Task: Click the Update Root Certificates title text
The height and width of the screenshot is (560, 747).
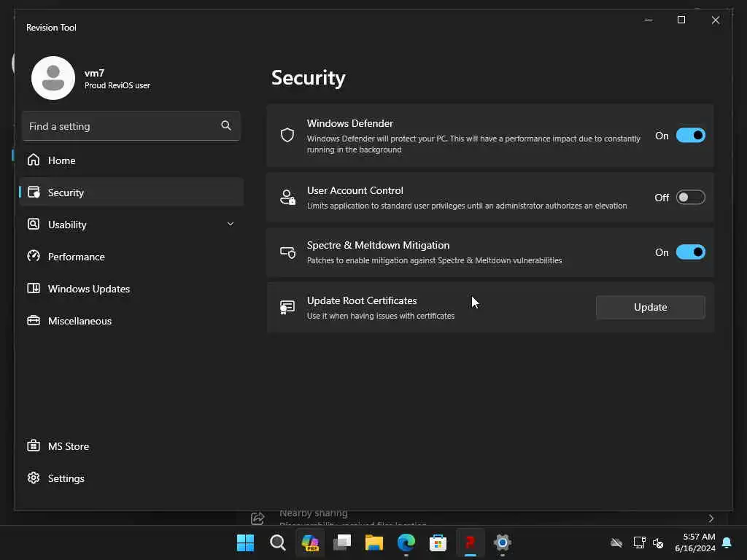Action: click(362, 300)
